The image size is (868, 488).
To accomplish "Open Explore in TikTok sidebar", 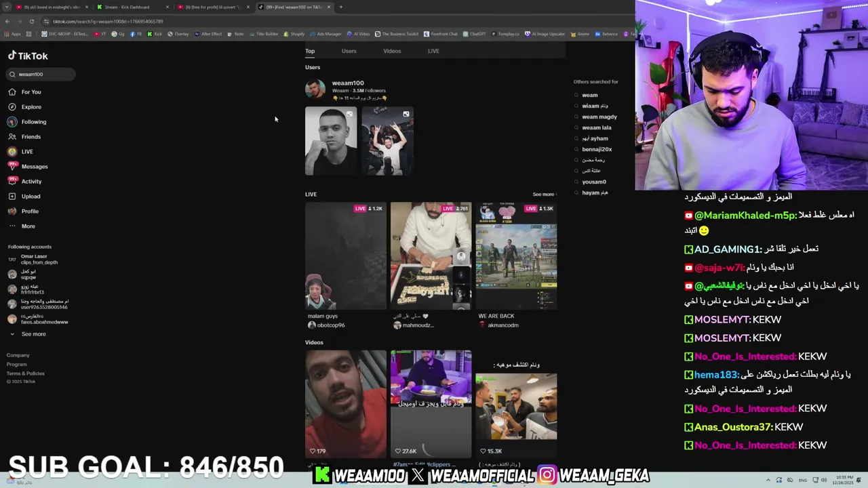I will pos(25,107).
